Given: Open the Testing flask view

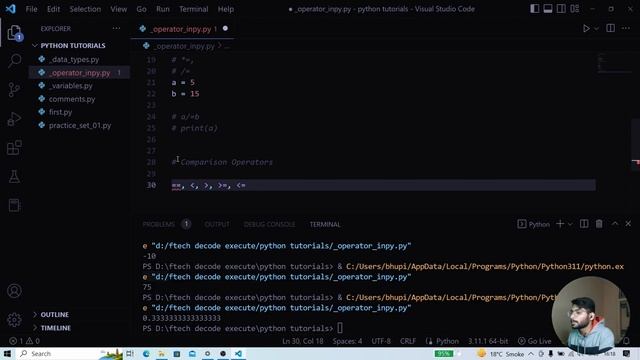Looking at the screenshot, I should coord(14,177).
